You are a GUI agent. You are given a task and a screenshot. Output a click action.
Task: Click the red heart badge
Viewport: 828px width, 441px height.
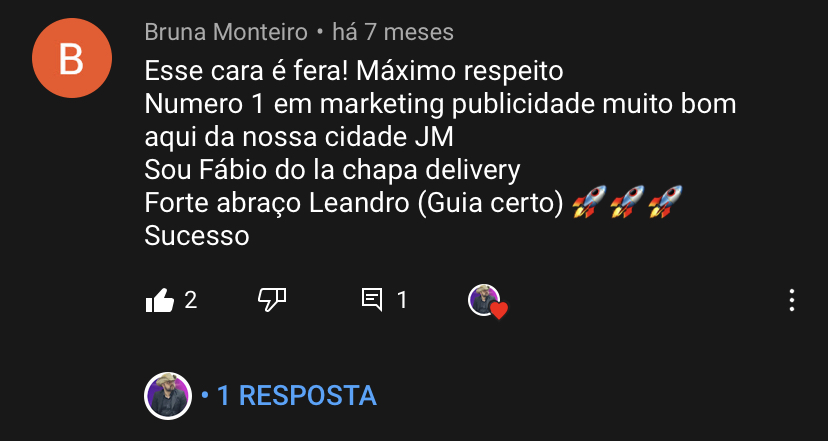point(498,311)
